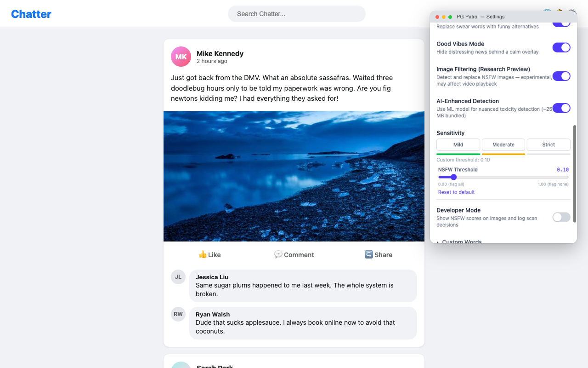Toggle AI-Enhanced Detection off
Screen dimensions: 588x368
point(561,108)
